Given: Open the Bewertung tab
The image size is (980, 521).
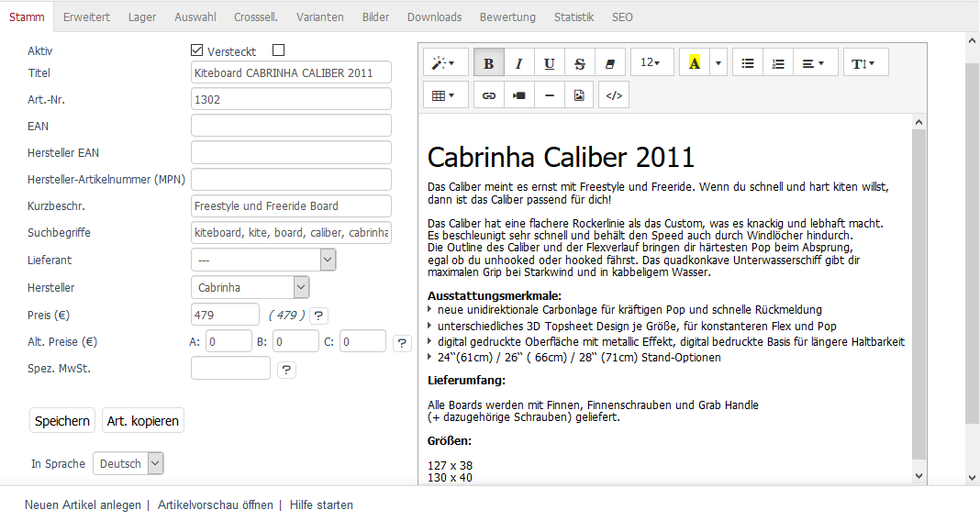Looking at the screenshot, I should 507,17.
